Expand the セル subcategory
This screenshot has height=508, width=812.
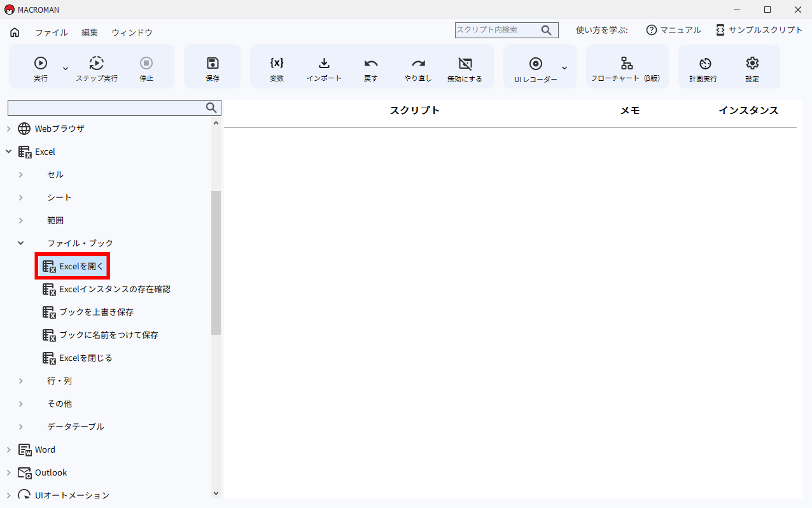point(20,175)
